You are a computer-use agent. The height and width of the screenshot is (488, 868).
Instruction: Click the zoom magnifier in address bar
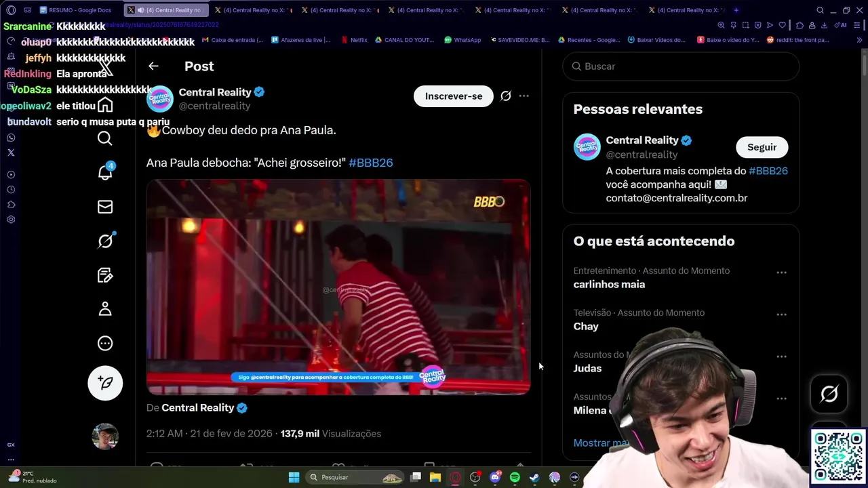tap(721, 25)
